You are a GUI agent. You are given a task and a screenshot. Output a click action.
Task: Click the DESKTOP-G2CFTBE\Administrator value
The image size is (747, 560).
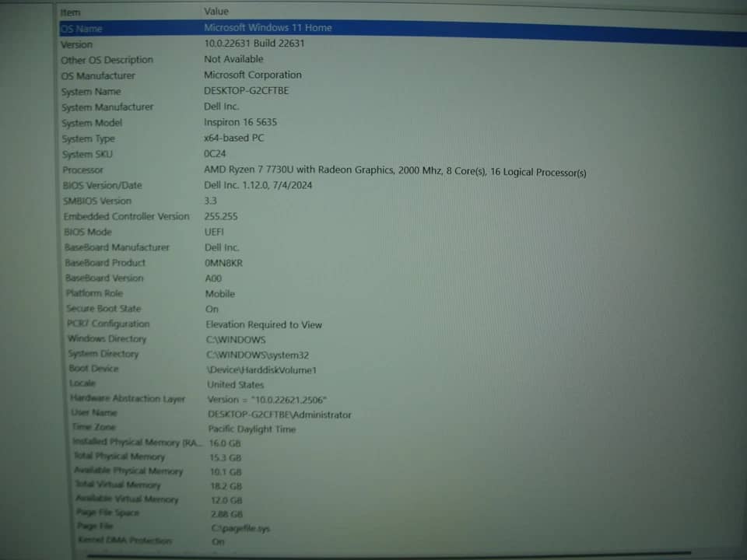click(x=279, y=415)
